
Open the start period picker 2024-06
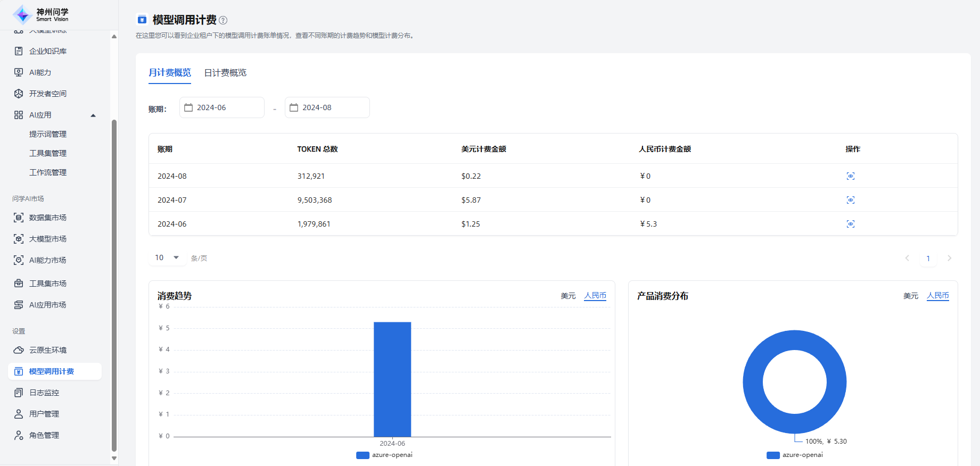[x=222, y=107]
